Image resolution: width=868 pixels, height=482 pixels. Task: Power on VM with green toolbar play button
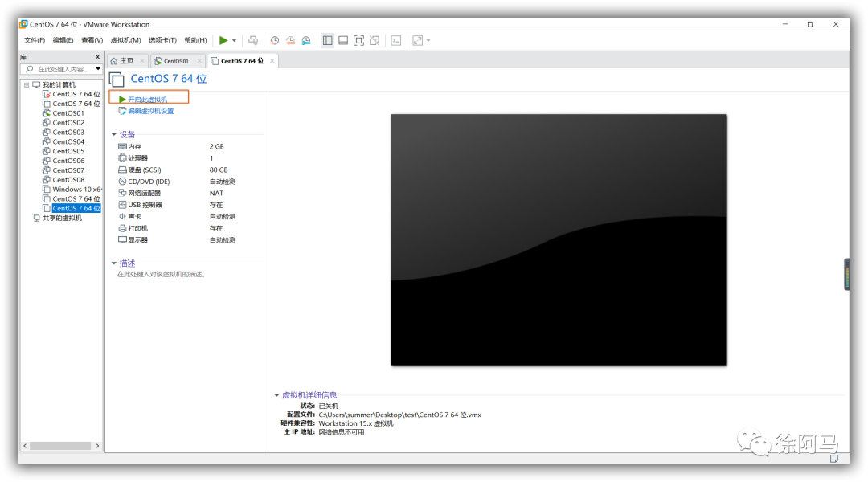point(223,40)
